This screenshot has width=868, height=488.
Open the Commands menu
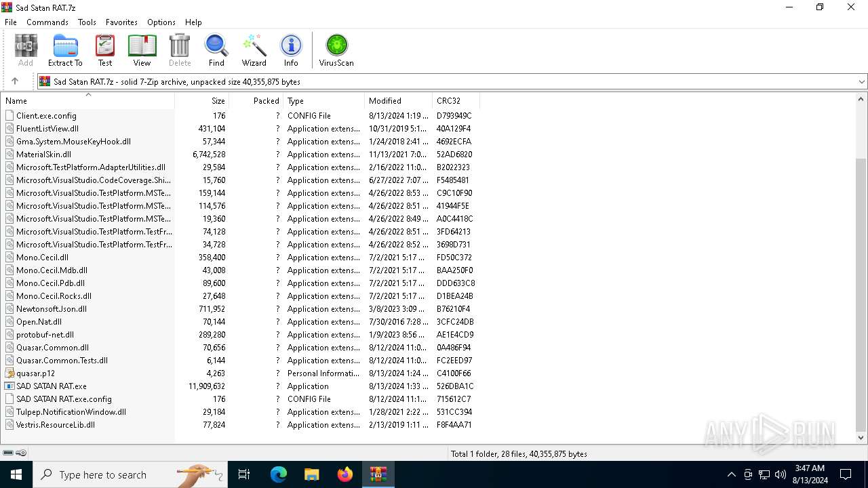47,22
